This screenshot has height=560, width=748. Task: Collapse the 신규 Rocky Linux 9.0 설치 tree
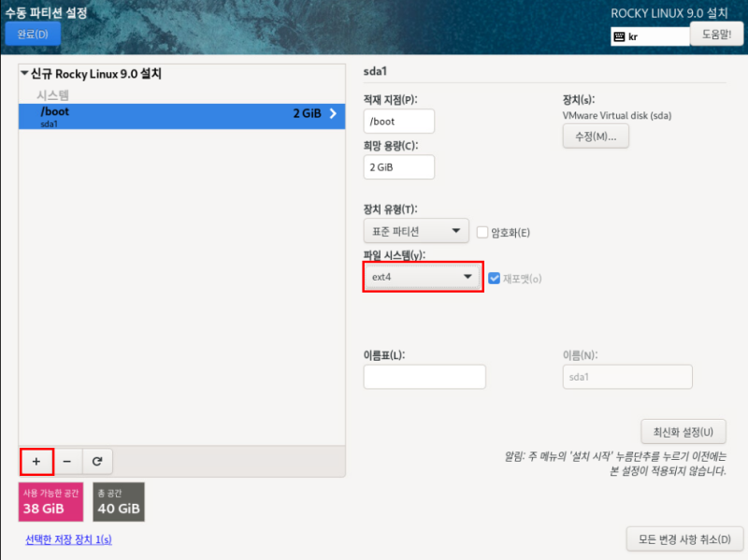point(25,74)
